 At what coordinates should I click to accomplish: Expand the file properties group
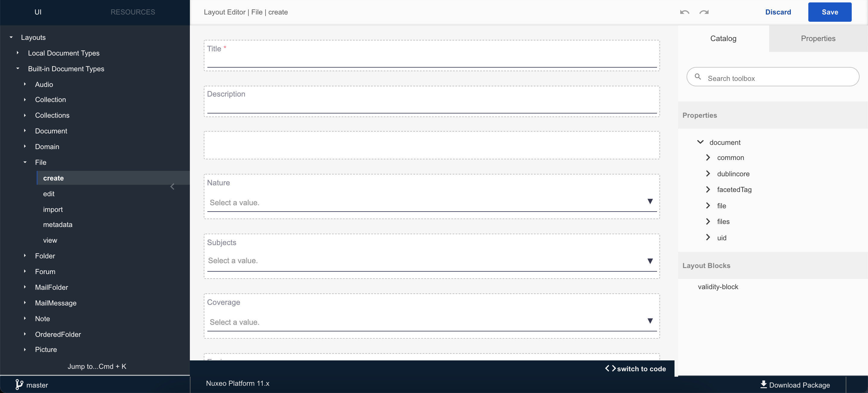(x=708, y=206)
